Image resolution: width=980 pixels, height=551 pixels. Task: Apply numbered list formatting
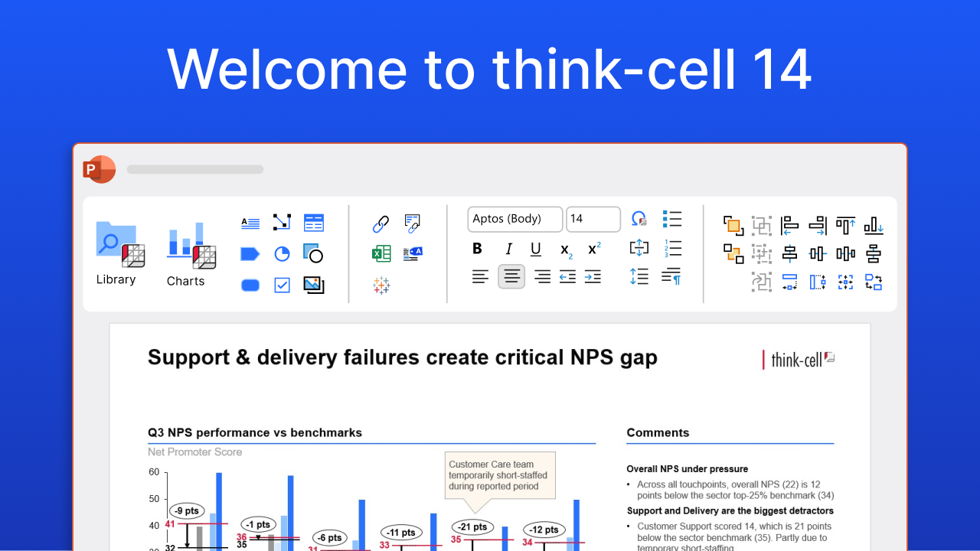tap(672, 247)
